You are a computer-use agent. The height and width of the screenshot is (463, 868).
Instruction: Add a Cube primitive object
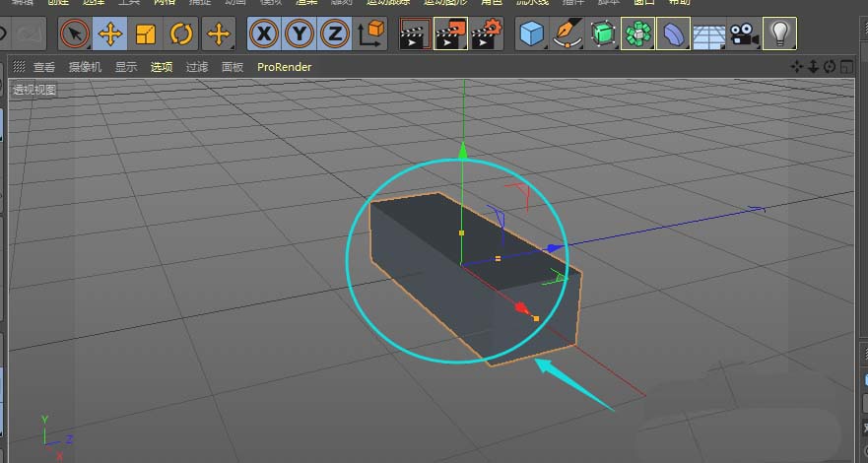(x=532, y=33)
